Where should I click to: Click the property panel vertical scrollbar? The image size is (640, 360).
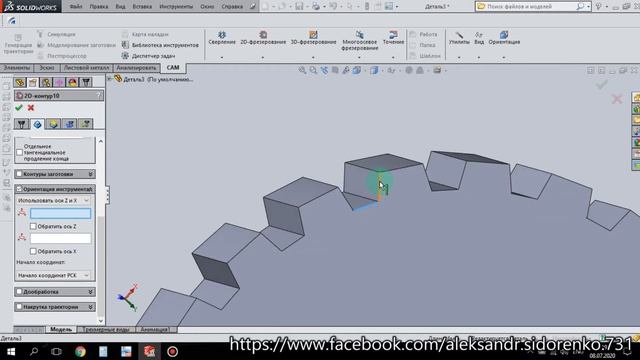[x=101, y=231]
